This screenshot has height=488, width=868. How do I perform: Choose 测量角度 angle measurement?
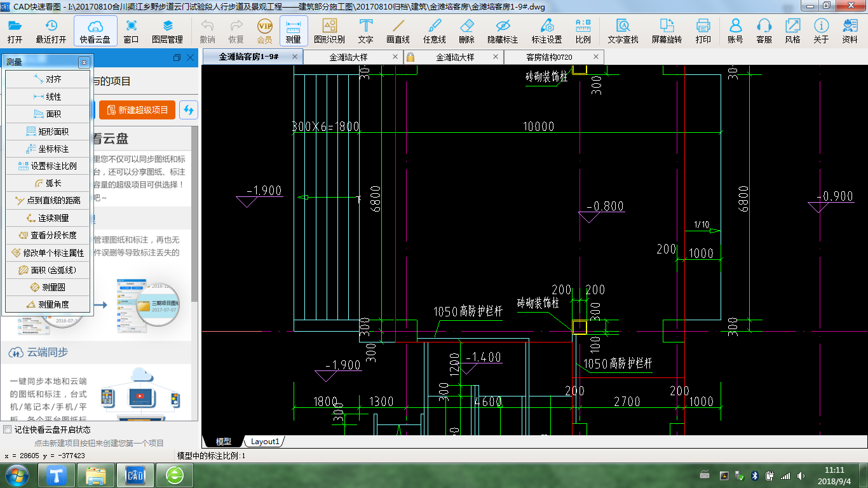48,304
